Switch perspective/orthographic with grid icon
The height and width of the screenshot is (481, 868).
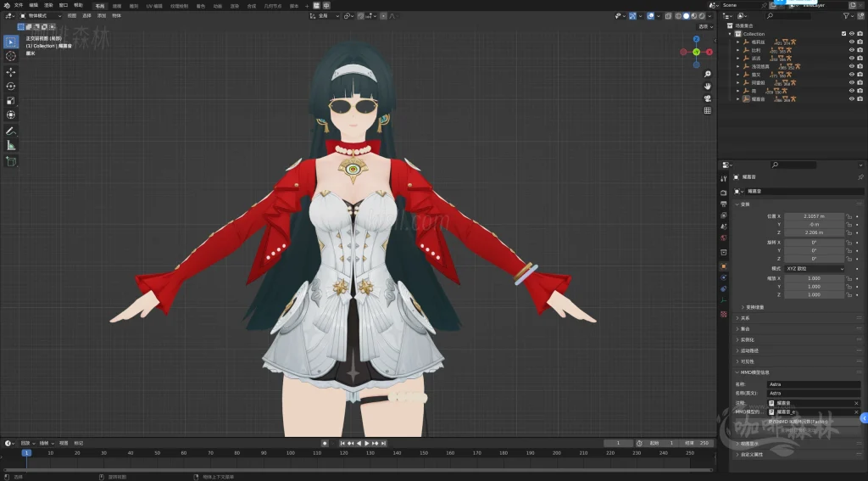tap(708, 111)
